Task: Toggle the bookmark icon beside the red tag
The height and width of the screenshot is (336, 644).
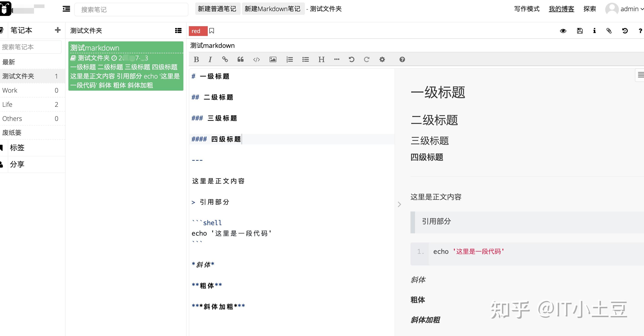Action: (x=211, y=31)
